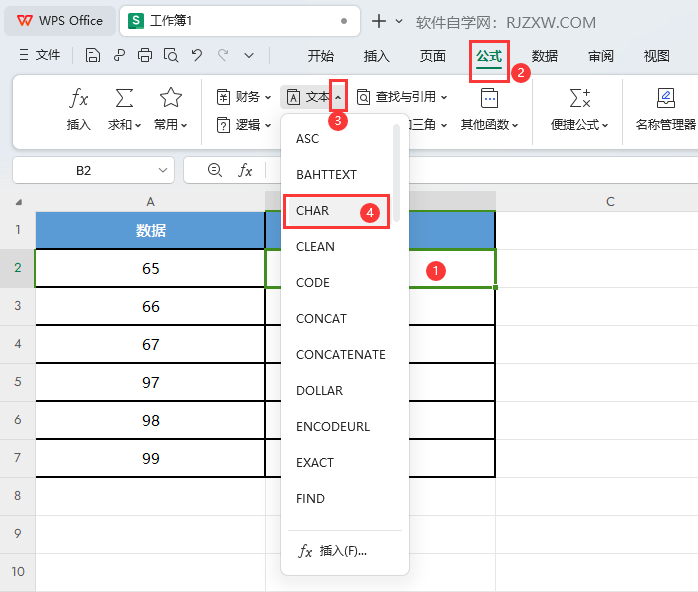
Task: Expand the quick access toolbar chevron
Action: coord(249,56)
